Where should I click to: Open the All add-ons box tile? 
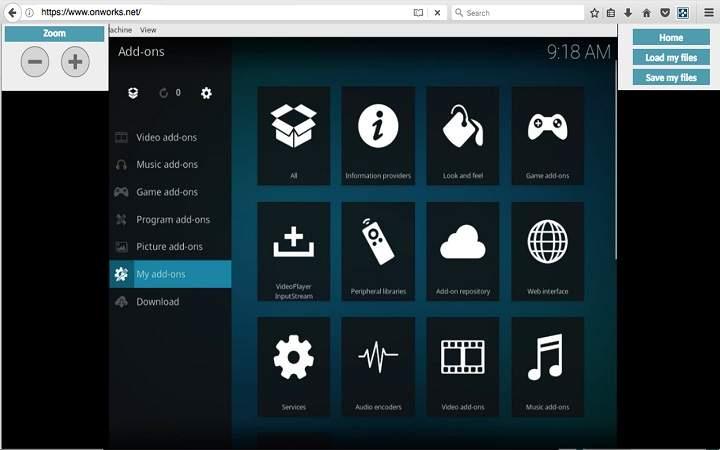point(294,135)
